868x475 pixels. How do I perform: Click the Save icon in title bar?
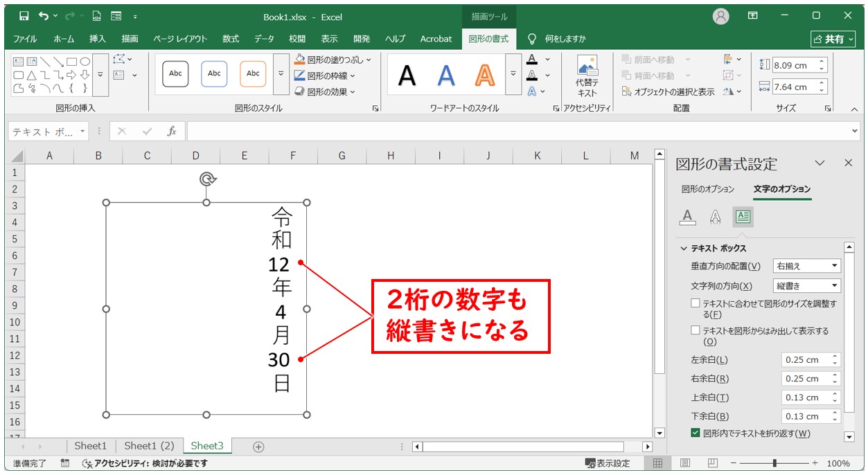pos(24,16)
